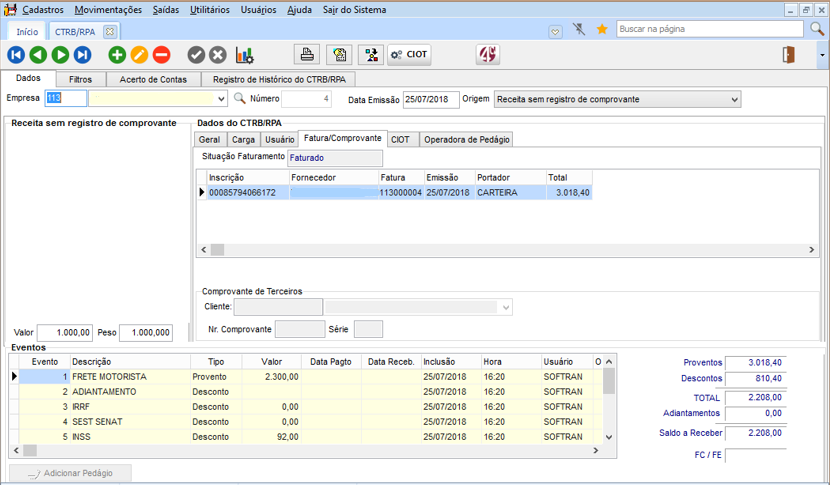Add a new record with green plus

pyautogui.click(x=117, y=55)
